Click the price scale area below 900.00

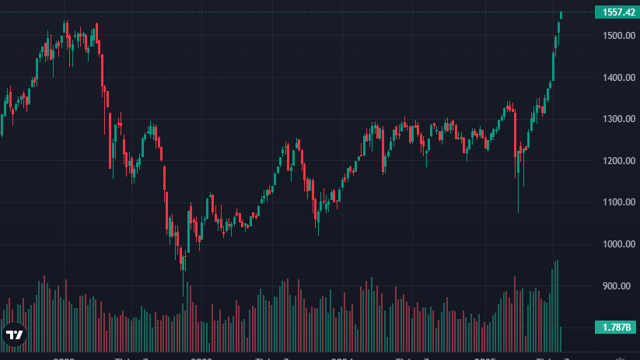(617, 306)
